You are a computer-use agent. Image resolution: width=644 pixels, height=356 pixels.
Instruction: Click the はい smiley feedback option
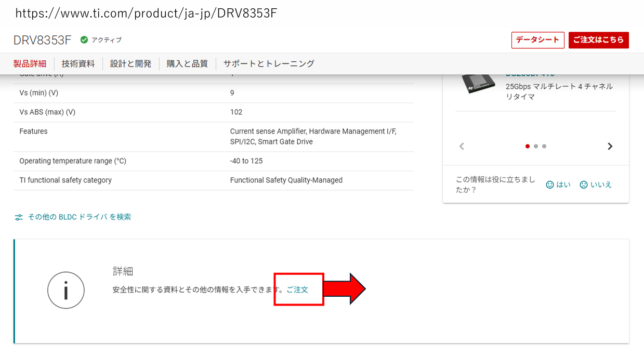558,184
